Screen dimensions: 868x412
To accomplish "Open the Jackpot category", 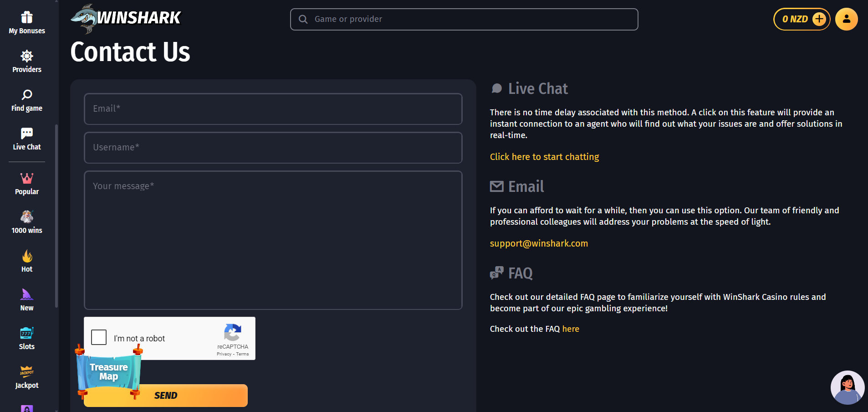I will click(27, 377).
